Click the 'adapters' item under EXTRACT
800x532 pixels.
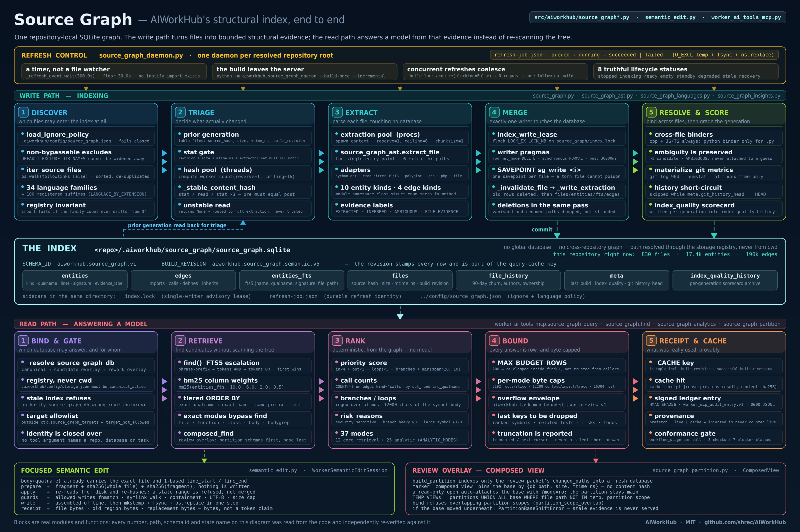(400, 173)
